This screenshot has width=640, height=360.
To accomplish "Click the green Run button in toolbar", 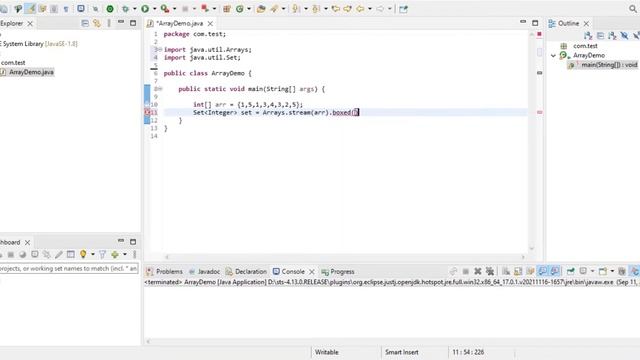I will point(145,9).
